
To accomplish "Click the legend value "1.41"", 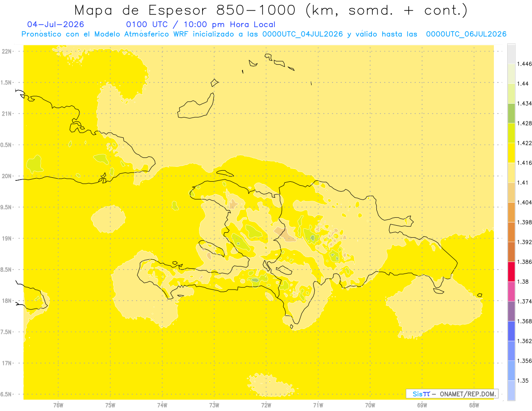I will point(523,183).
